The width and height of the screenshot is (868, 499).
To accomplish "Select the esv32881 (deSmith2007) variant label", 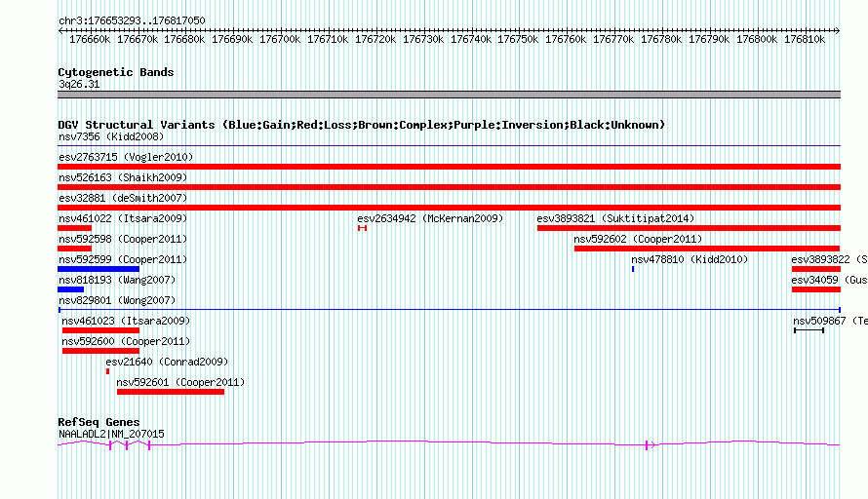I will pos(123,198).
